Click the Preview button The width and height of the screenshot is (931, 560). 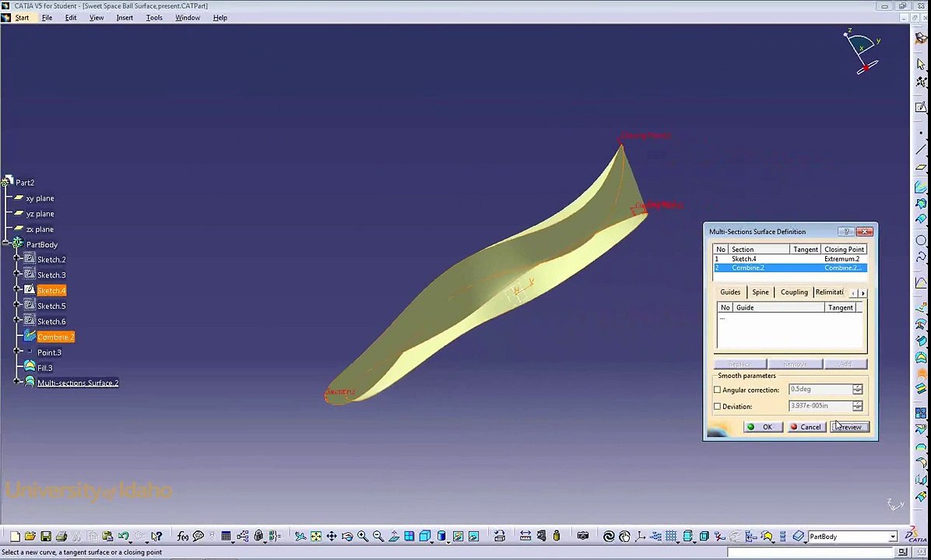(850, 427)
